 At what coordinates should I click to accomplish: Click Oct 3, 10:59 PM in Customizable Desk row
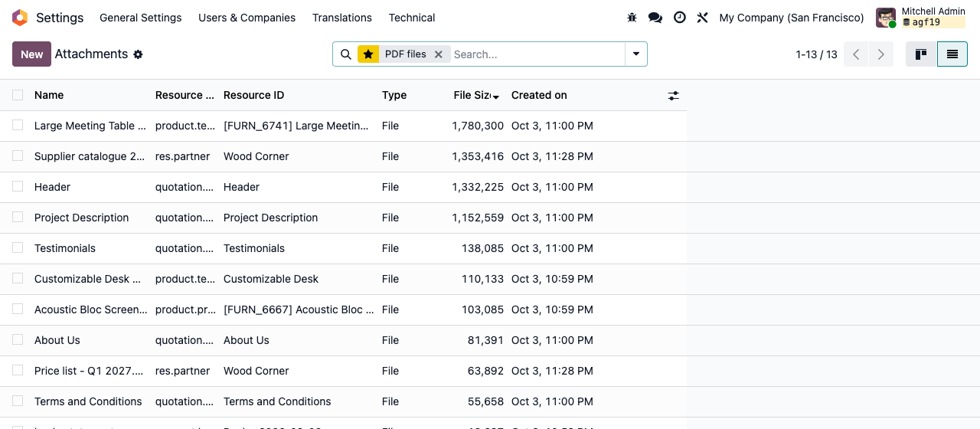point(552,279)
